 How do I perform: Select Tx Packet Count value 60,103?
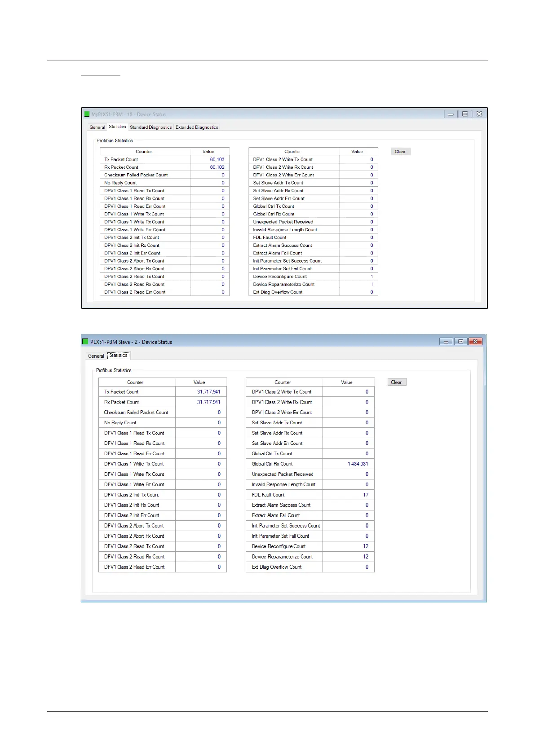[217, 159]
